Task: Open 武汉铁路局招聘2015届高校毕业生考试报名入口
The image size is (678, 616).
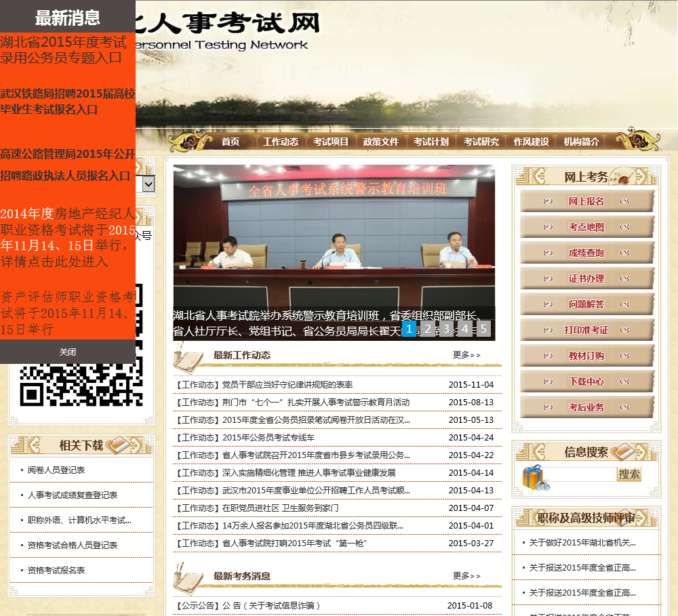Action: pyautogui.click(x=67, y=102)
